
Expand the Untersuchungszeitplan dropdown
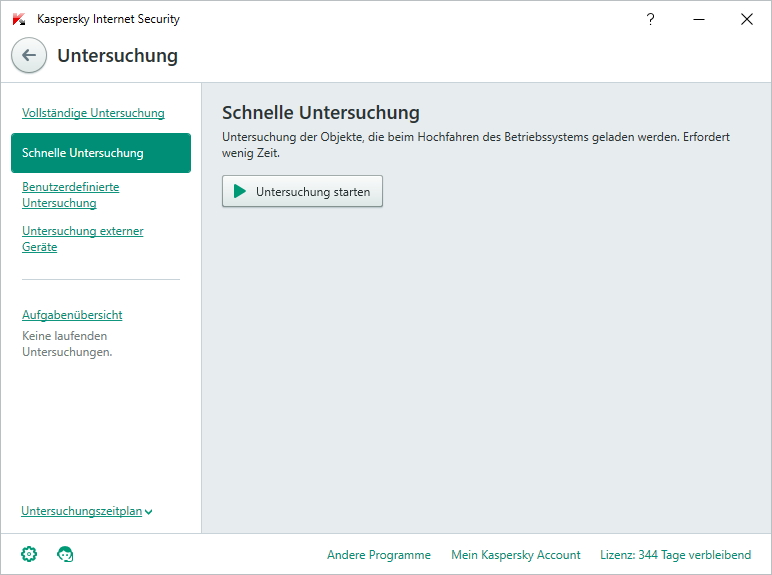(87, 511)
